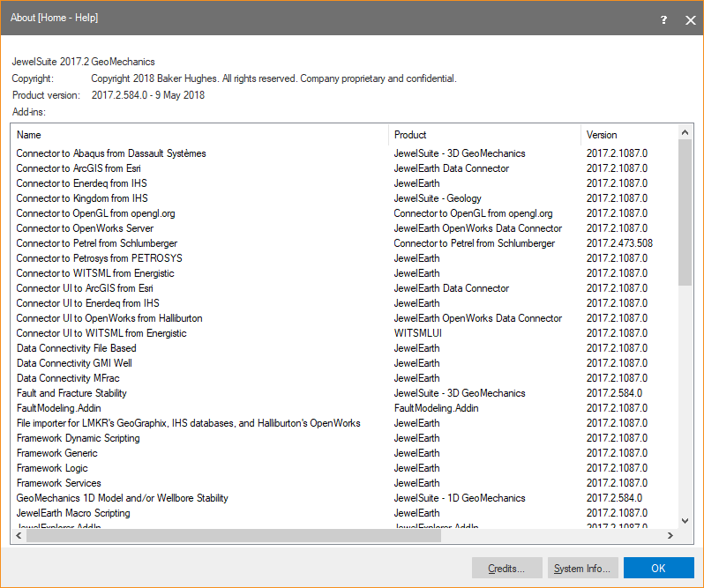This screenshot has width=704, height=588.
Task: Select Connector UI to Enerdeq from IHS
Action: (88, 303)
